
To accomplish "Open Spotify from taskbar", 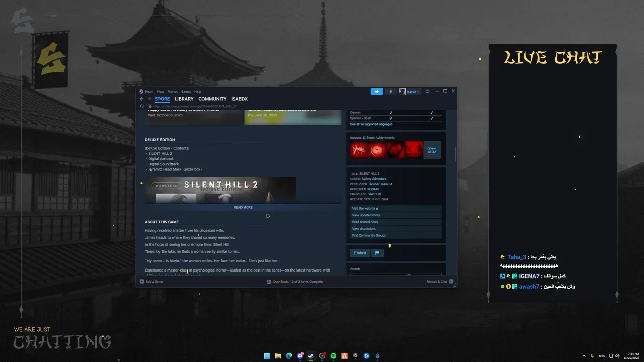I will pos(333,356).
